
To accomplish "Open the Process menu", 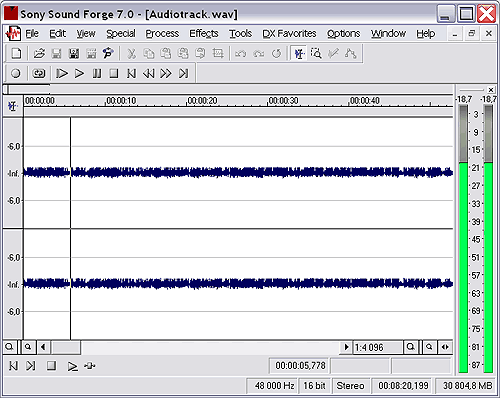I will (162, 34).
